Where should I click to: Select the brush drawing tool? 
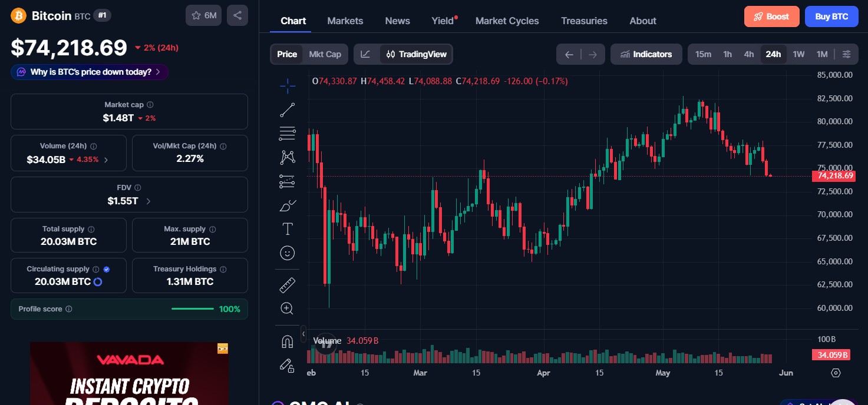(288, 205)
